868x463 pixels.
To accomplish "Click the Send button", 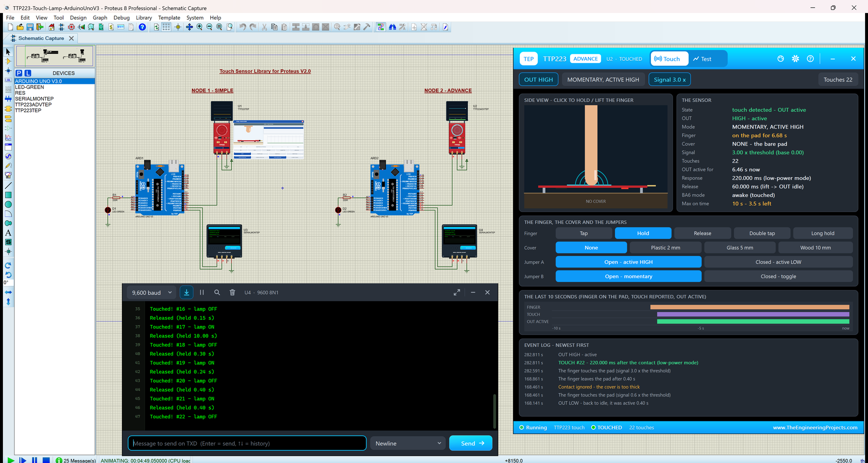I will coord(471,443).
